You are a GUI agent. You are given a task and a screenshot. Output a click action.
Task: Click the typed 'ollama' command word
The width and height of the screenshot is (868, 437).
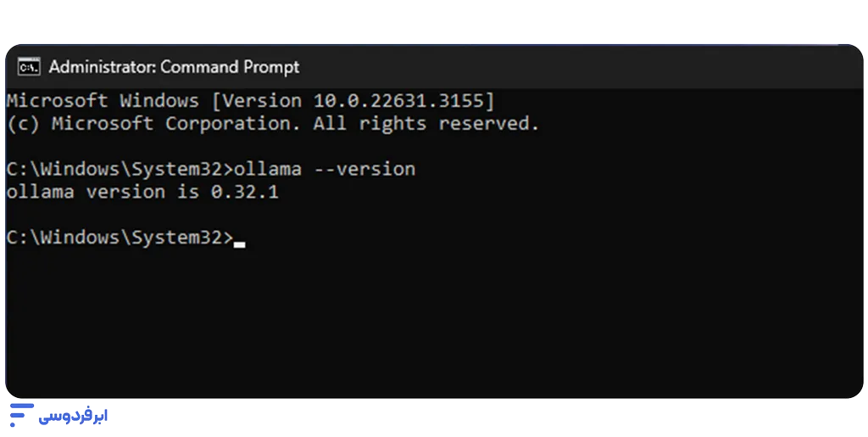[267, 169]
